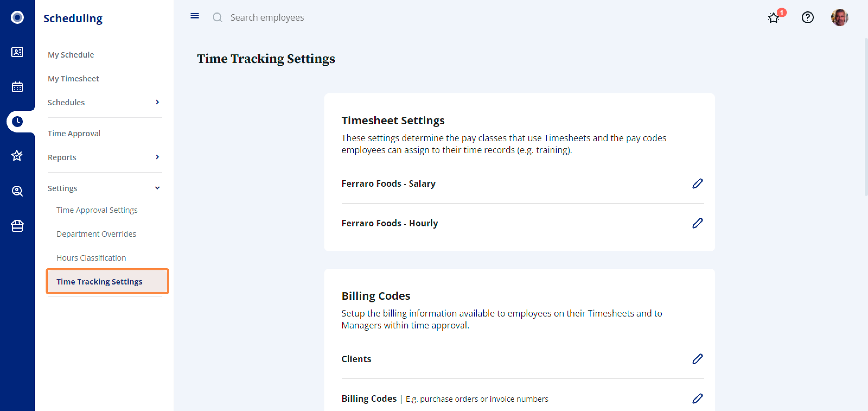Select the clock time tracking rail icon
Image resolution: width=868 pixels, height=411 pixels.
click(17, 121)
